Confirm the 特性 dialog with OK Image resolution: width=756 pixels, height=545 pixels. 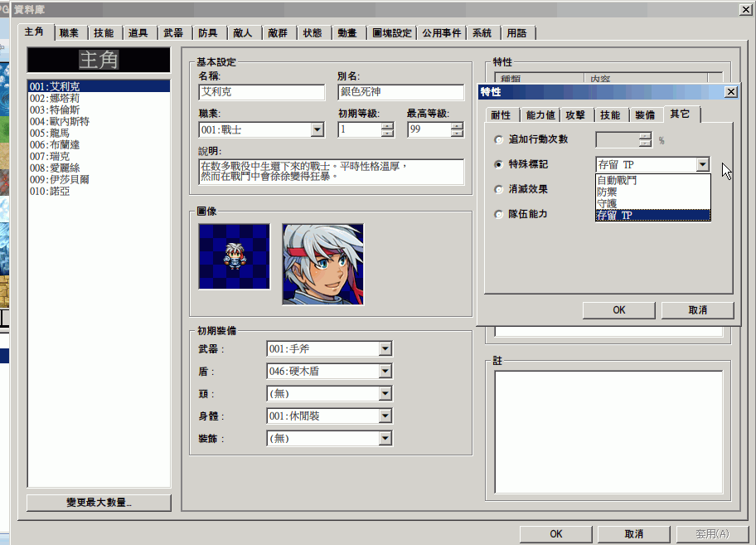619,310
